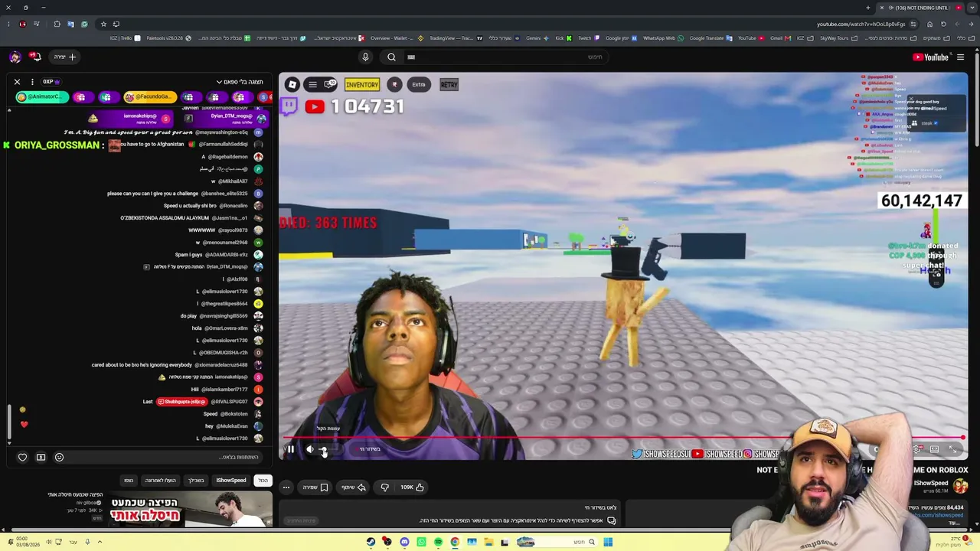Reload the page with the browser refresh button
This screenshot has height=551, width=980.
[x=943, y=24]
